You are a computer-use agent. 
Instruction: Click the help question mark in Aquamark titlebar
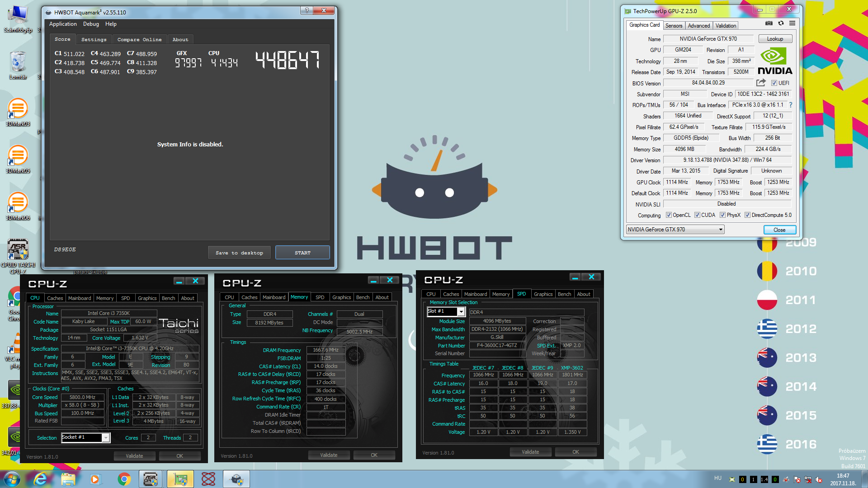307,10
